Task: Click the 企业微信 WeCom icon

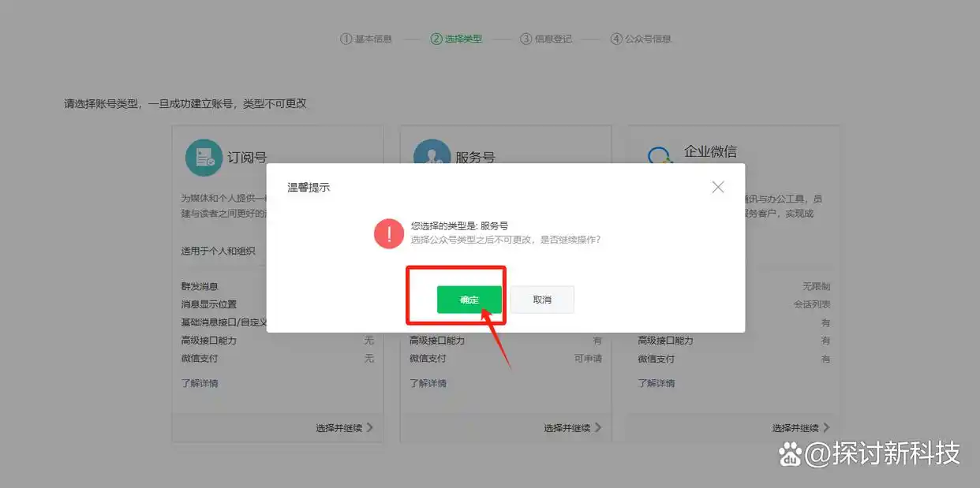Action: pyautogui.click(x=660, y=155)
